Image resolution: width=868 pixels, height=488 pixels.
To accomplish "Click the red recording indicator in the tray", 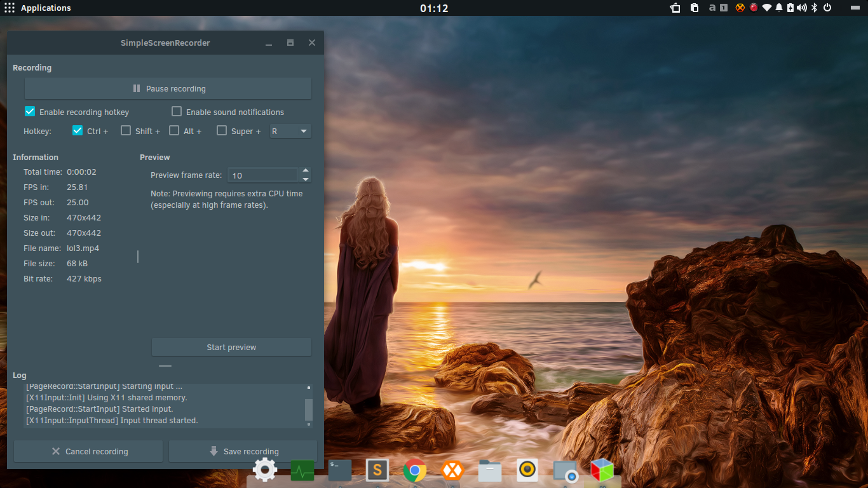I will [x=754, y=8].
